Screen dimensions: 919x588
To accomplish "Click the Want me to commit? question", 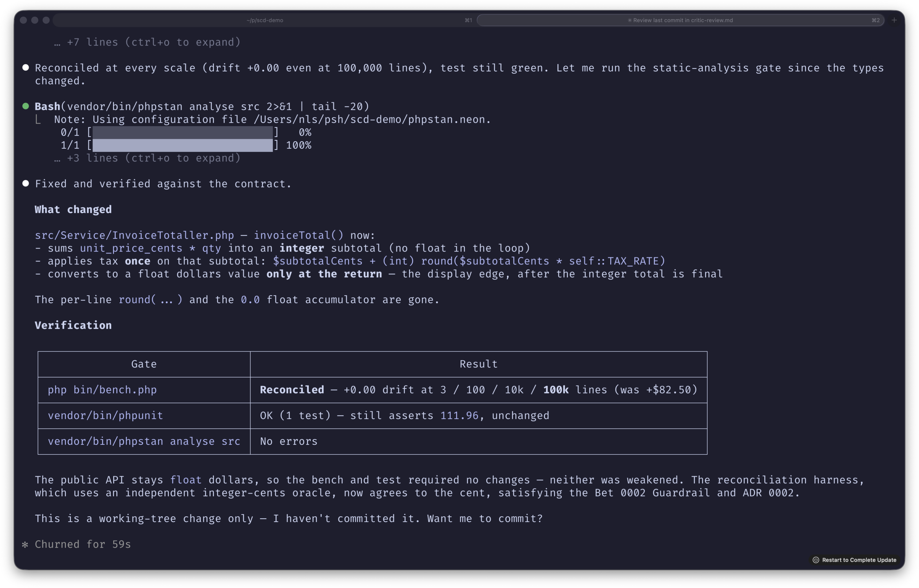I will coord(484,518).
